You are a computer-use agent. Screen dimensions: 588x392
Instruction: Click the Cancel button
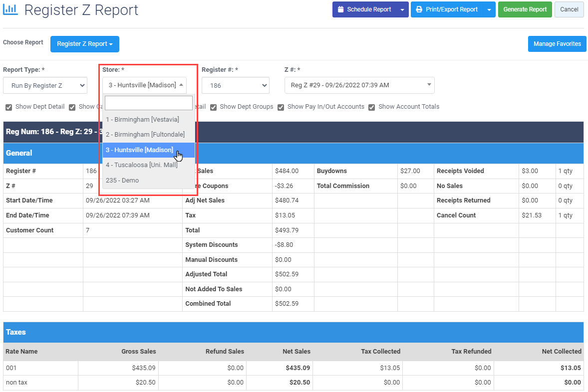pos(569,9)
